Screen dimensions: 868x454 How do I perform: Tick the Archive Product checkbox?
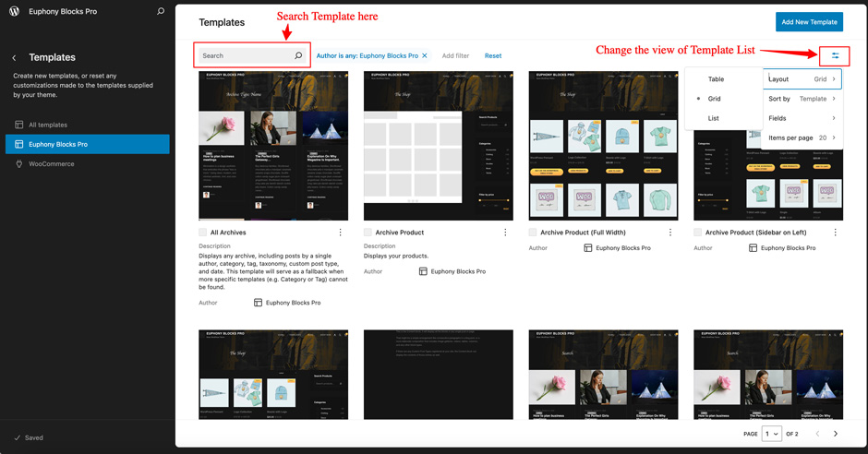[x=368, y=233]
